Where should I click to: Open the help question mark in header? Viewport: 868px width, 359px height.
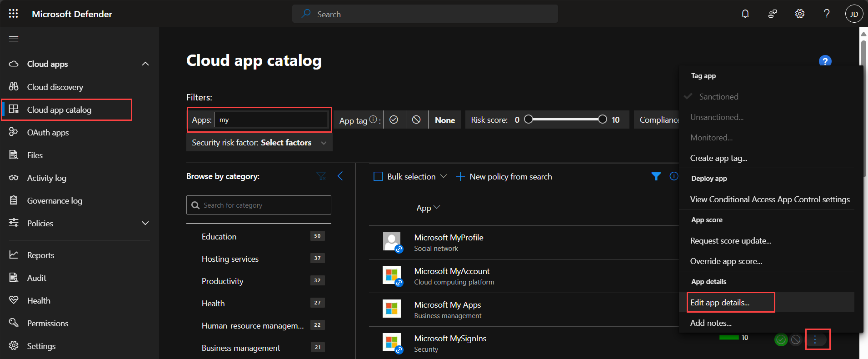(x=827, y=14)
